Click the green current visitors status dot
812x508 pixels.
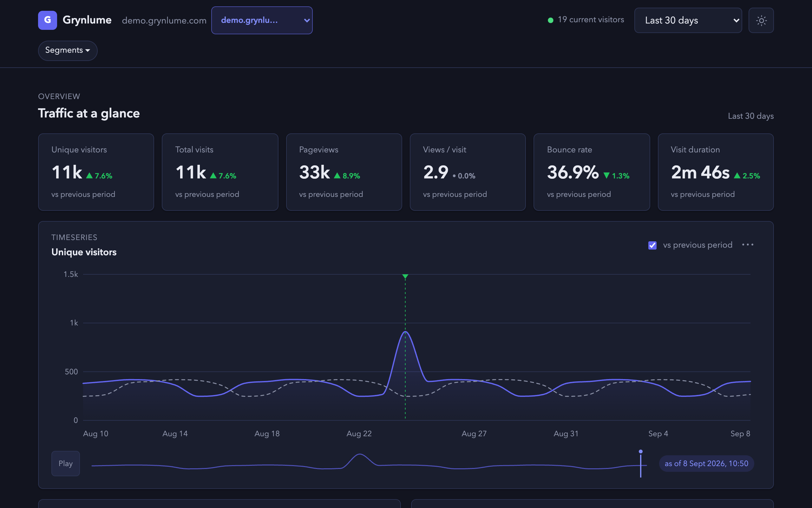point(550,20)
